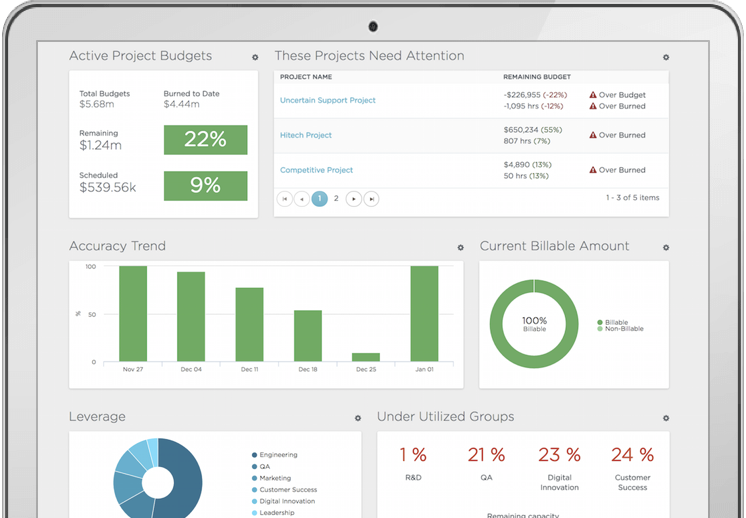Screen dimensions: 746x518
Task: Toggle Engineering legend entry in Leverage
Action: click(275, 455)
